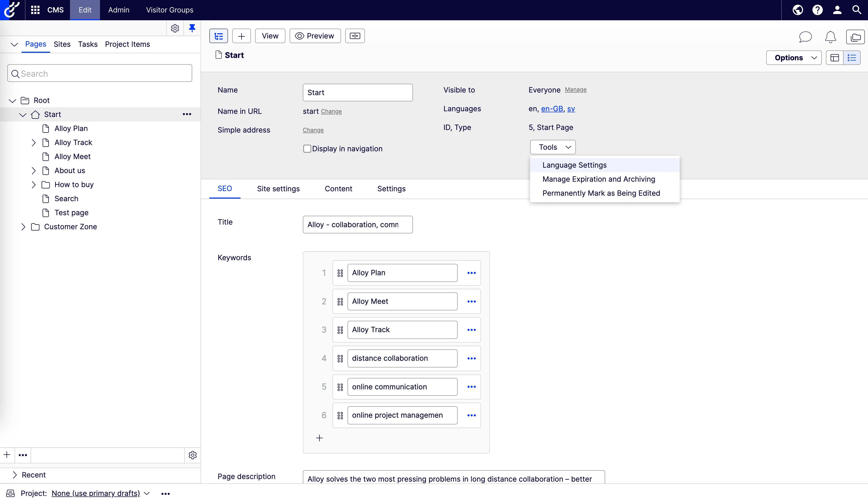
Task: Open project bar three-dot options
Action: 166,494
